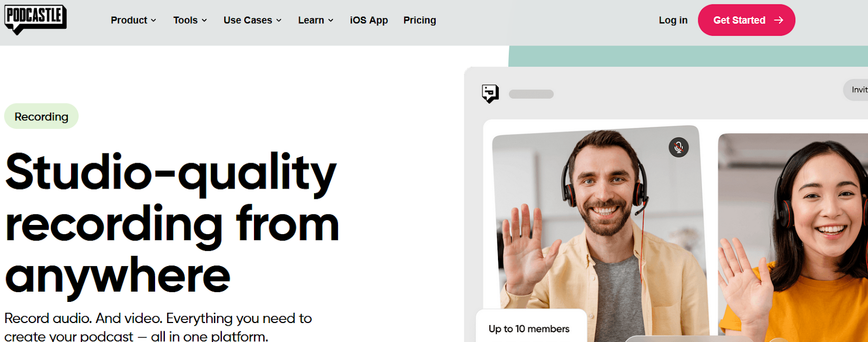Click the microphone icon on man's video
This screenshot has height=342, width=868.
click(x=678, y=147)
